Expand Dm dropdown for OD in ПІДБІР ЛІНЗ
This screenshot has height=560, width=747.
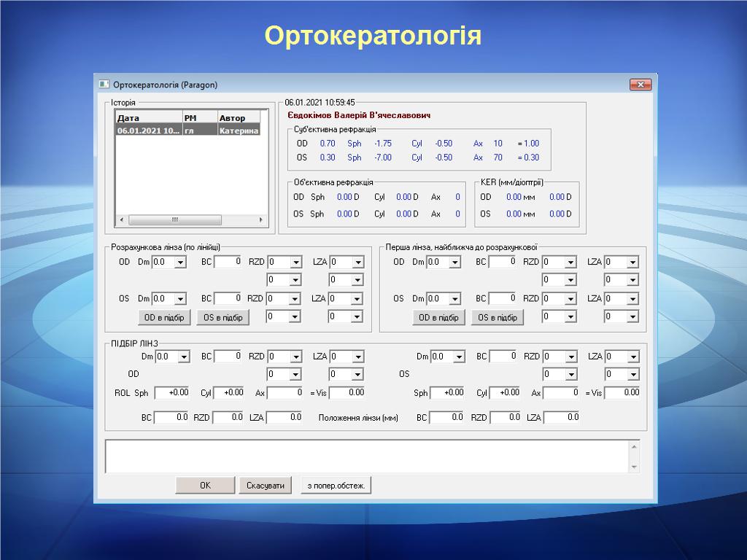(x=184, y=357)
